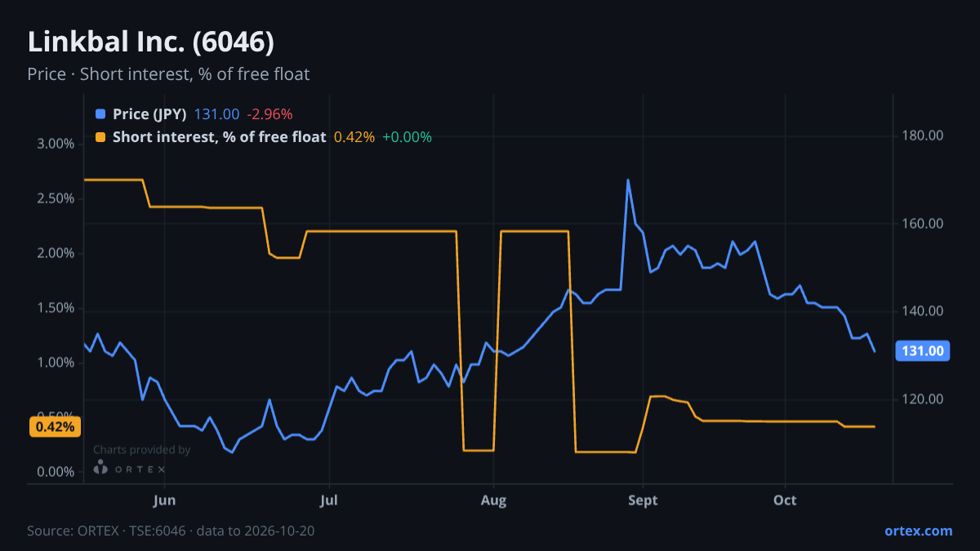The width and height of the screenshot is (980, 551).
Task: Click the orange 0.42% axis tag
Action: (x=56, y=426)
